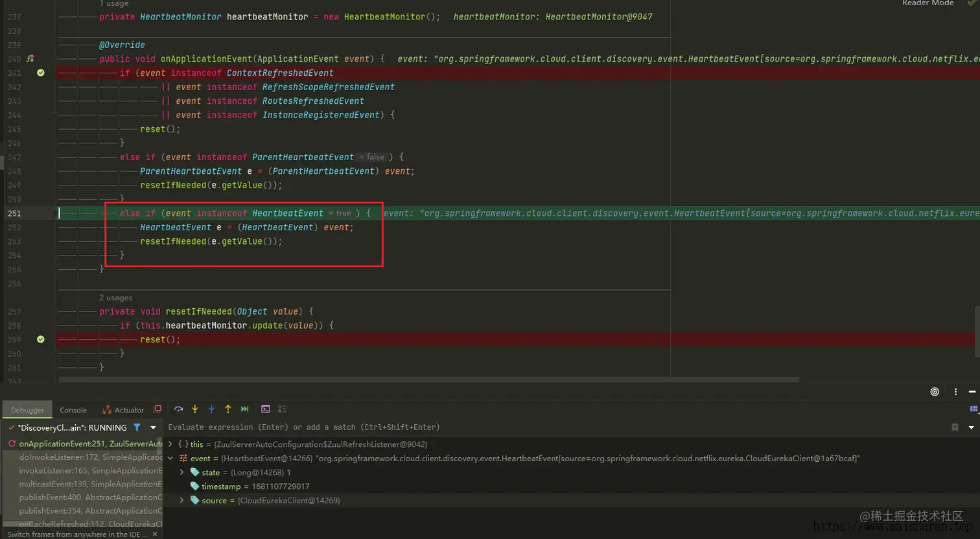
Task: Select the invokeListener:165 stack frame
Action: (82, 471)
